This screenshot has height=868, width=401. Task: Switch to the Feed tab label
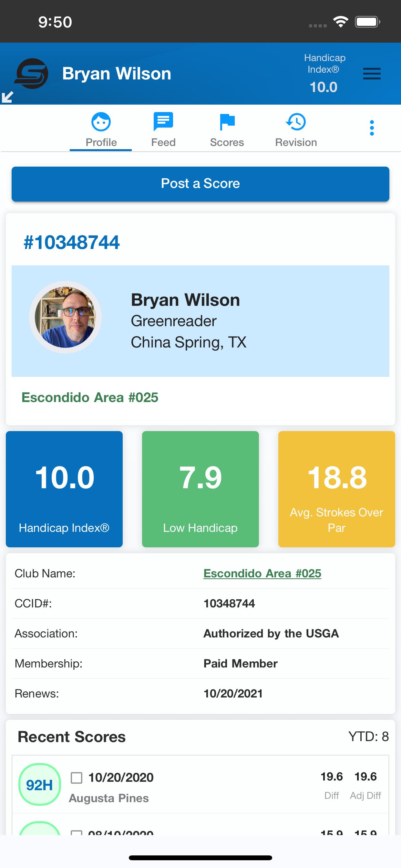tap(163, 142)
